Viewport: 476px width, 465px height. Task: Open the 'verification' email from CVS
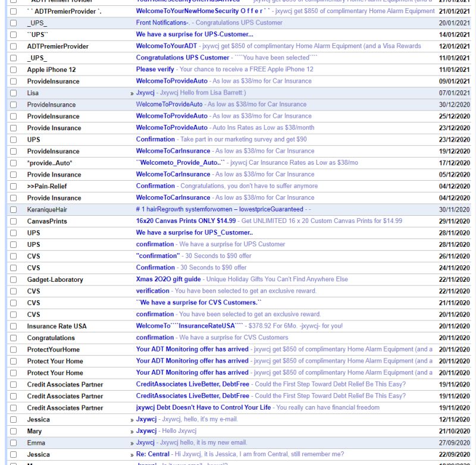(x=152, y=291)
